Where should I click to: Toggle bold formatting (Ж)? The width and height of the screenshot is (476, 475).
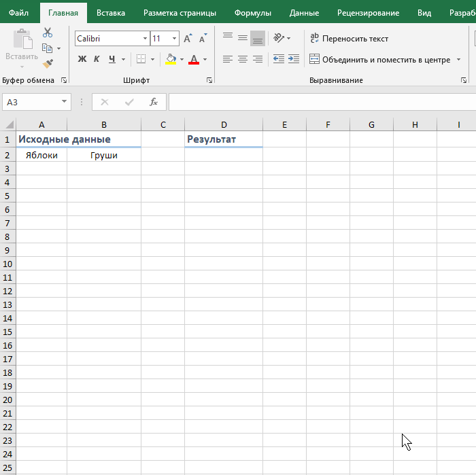[x=82, y=59]
